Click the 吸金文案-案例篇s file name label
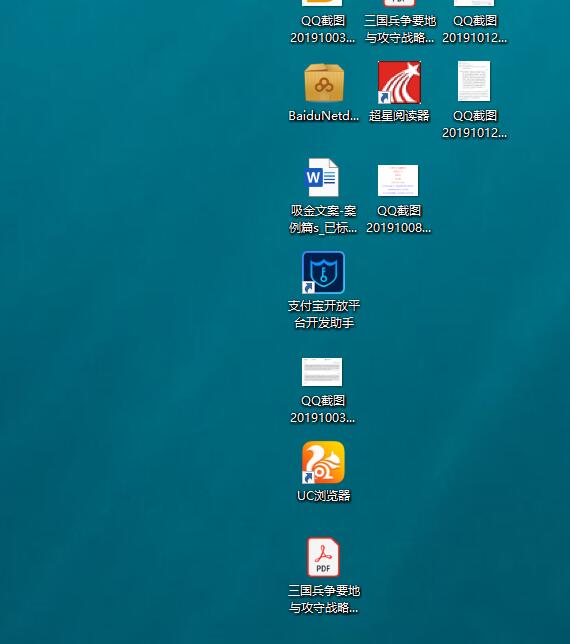Viewport: 570px width, 644px height. tap(323, 219)
